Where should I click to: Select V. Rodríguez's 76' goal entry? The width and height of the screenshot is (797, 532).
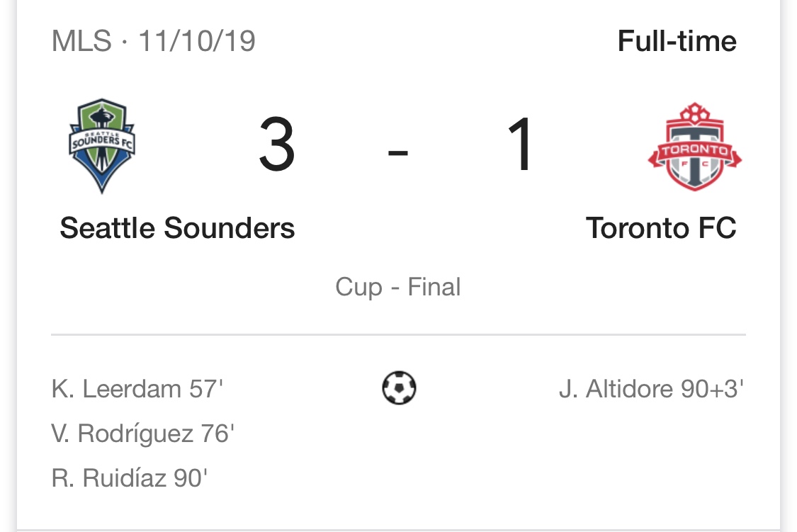143,434
